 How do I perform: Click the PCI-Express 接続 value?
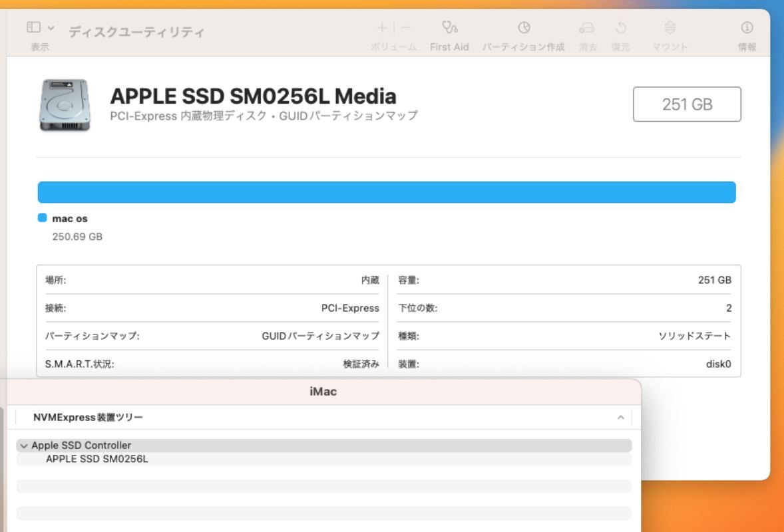tap(350, 308)
